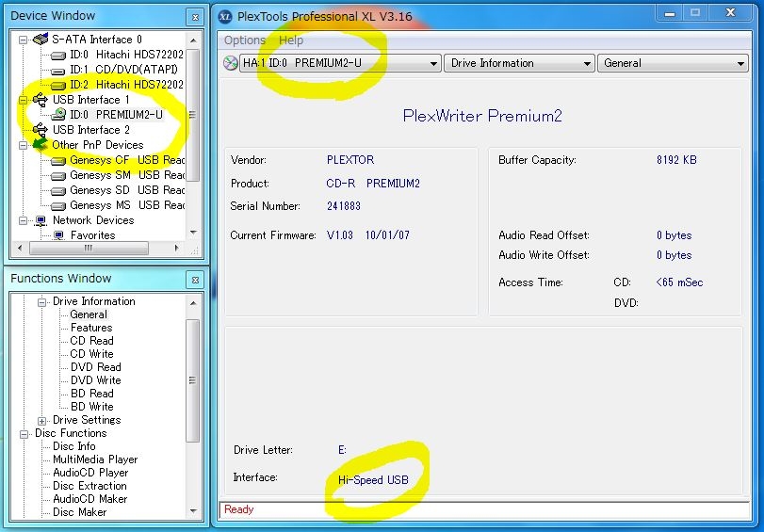Click the Genesys MS reader drive icon
Screen dimensions: 764x532
click(x=58, y=206)
